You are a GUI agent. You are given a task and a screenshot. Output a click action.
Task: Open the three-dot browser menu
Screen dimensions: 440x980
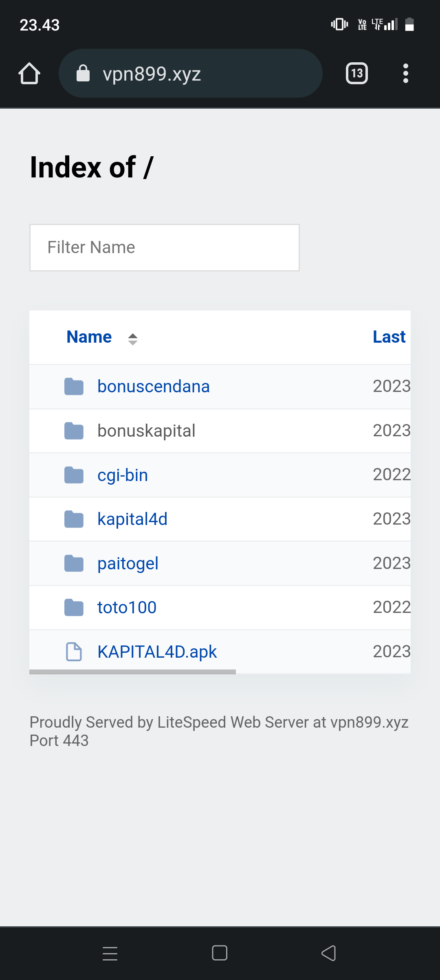pyautogui.click(x=405, y=74)
